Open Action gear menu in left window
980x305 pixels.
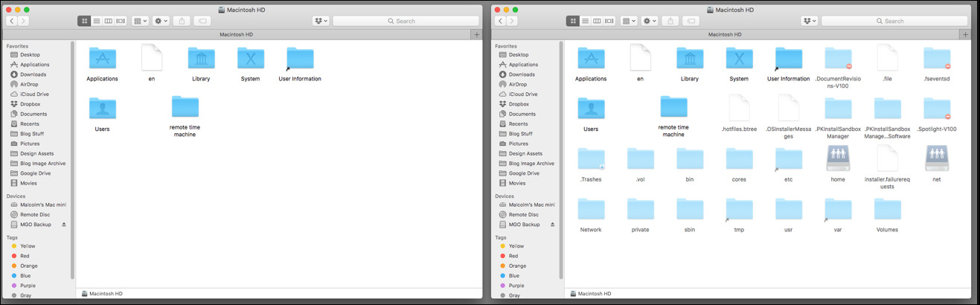coord(161,21)
